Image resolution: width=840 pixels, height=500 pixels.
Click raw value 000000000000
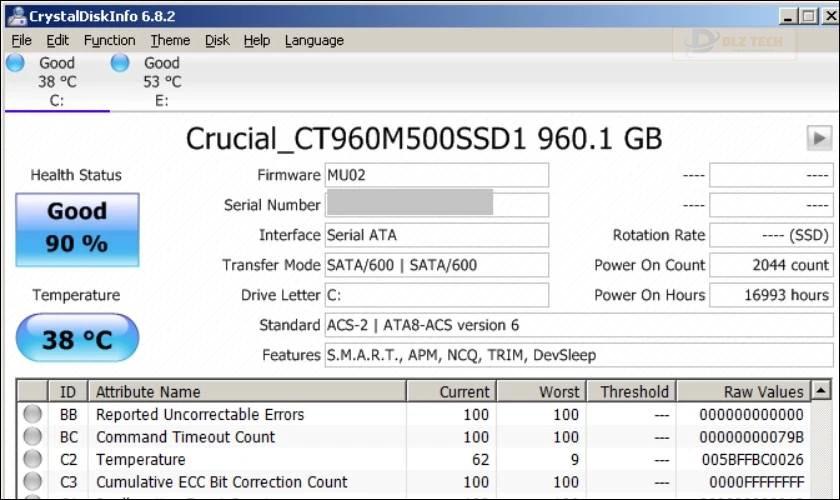751,414
